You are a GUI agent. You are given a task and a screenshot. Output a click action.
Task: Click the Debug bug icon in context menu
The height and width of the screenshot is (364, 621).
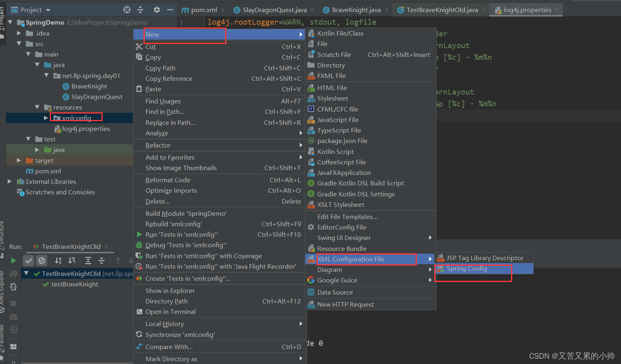click(x=139, y=245)
